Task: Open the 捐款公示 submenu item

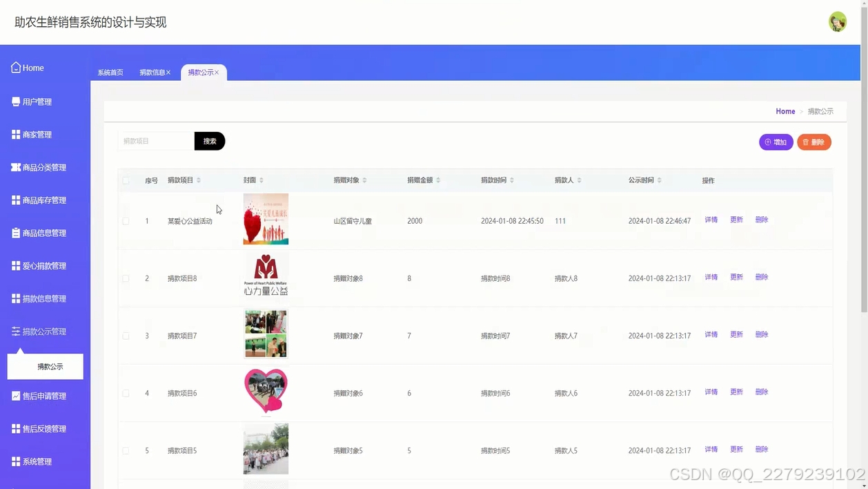Action: tap(46, 367)
